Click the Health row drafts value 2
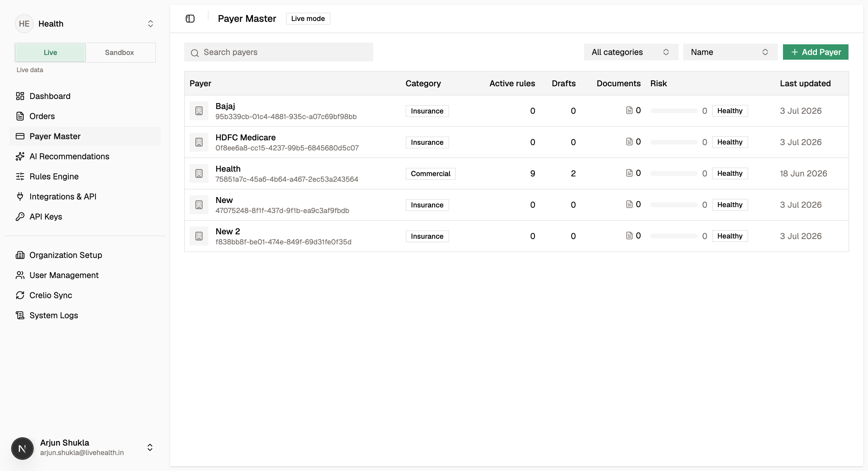 573,173
